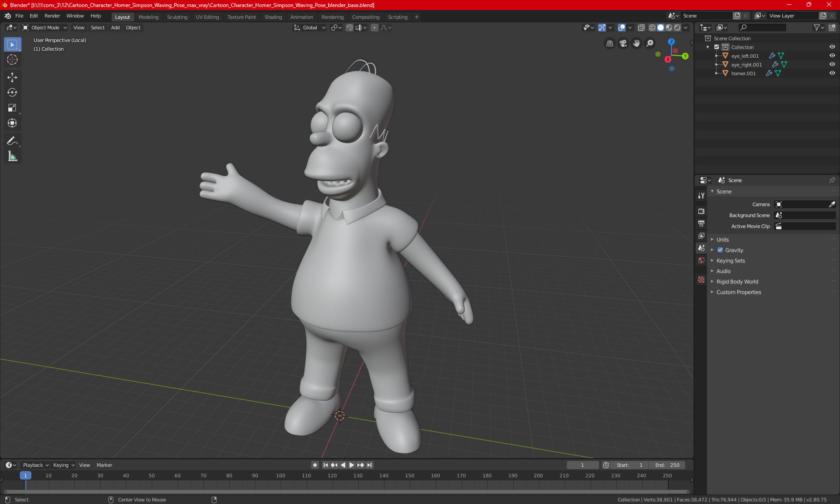Select the Transform tool

click(x=12, y=123)
